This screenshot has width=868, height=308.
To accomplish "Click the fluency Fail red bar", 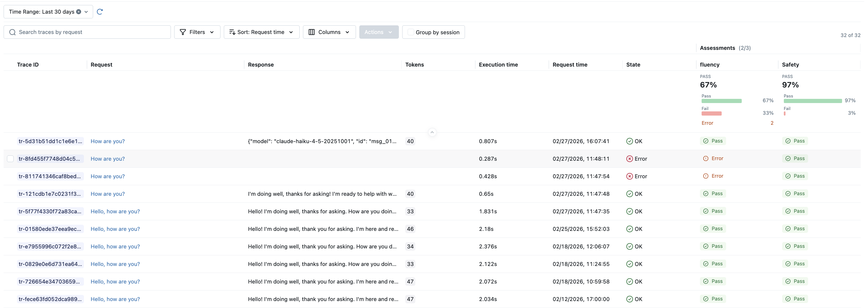I will 711,114.
